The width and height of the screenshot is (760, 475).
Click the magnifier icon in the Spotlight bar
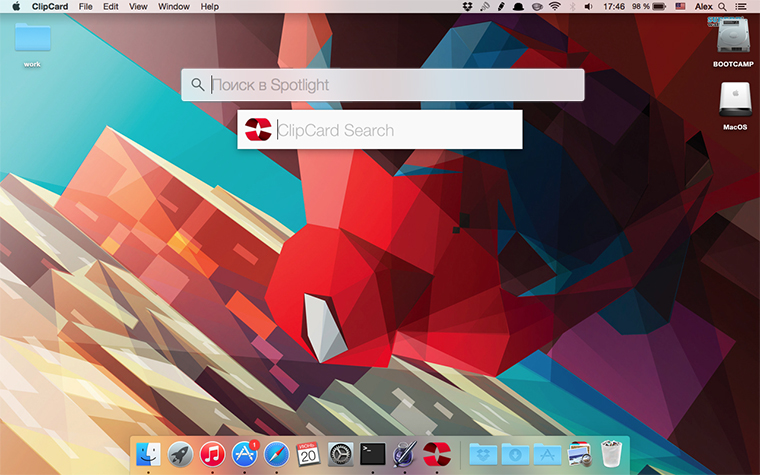(197, 84)
